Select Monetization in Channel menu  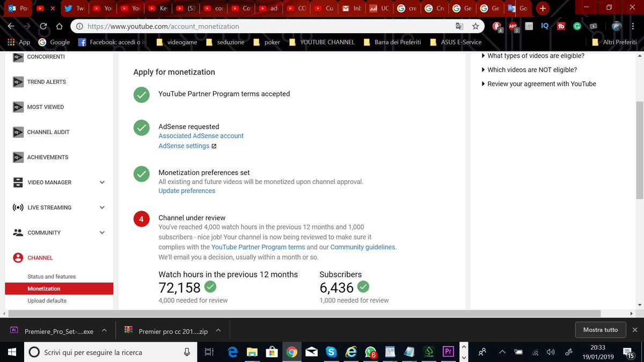pyautogui.click(x=59, y=289)
